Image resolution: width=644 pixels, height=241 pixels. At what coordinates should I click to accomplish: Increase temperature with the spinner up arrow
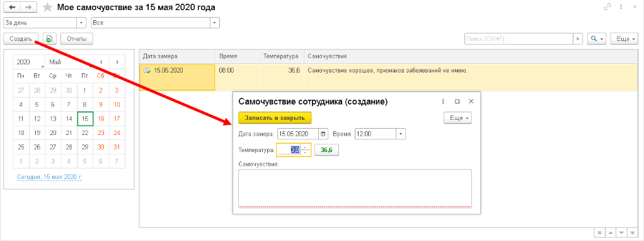[x=305, y=148]
